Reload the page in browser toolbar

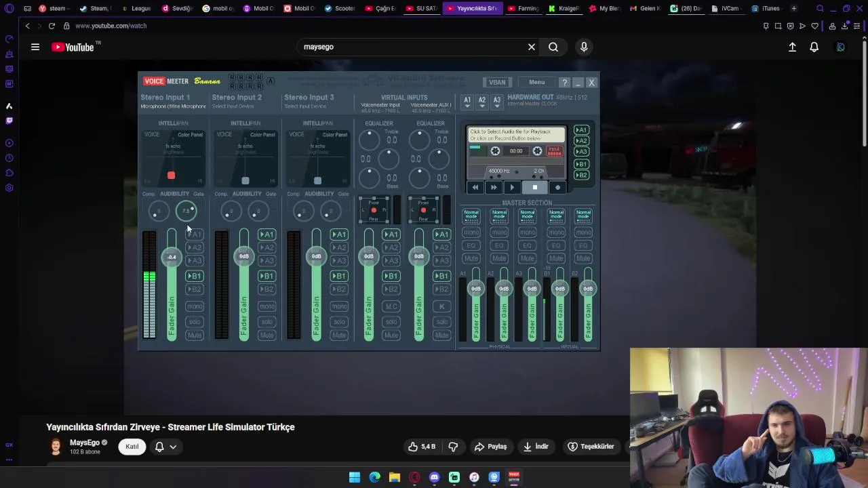52,26
